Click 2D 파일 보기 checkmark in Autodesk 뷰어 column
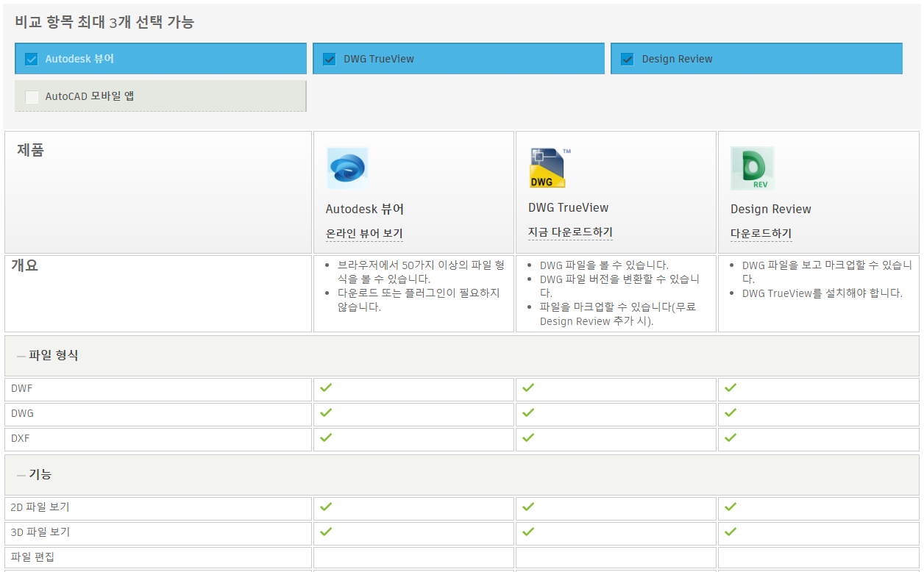924x572 pixels. tap(326, 507)
